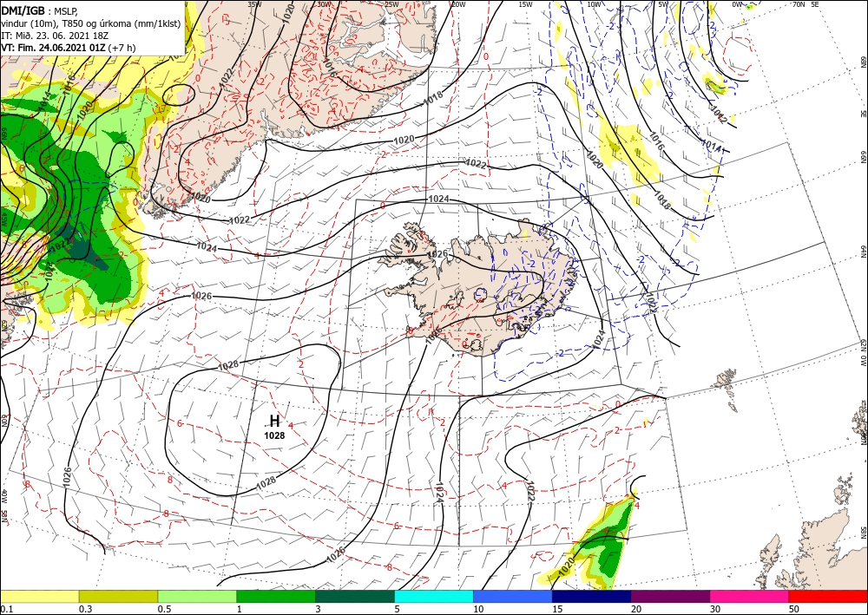
Task: Click the 25W longitude label
Action: coord(391,4)
